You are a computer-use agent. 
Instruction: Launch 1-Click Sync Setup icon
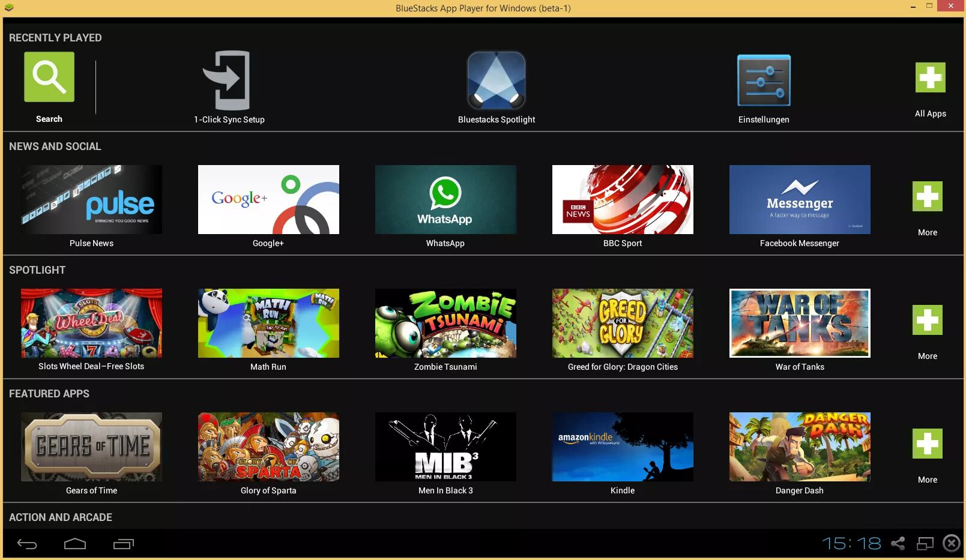228,80
